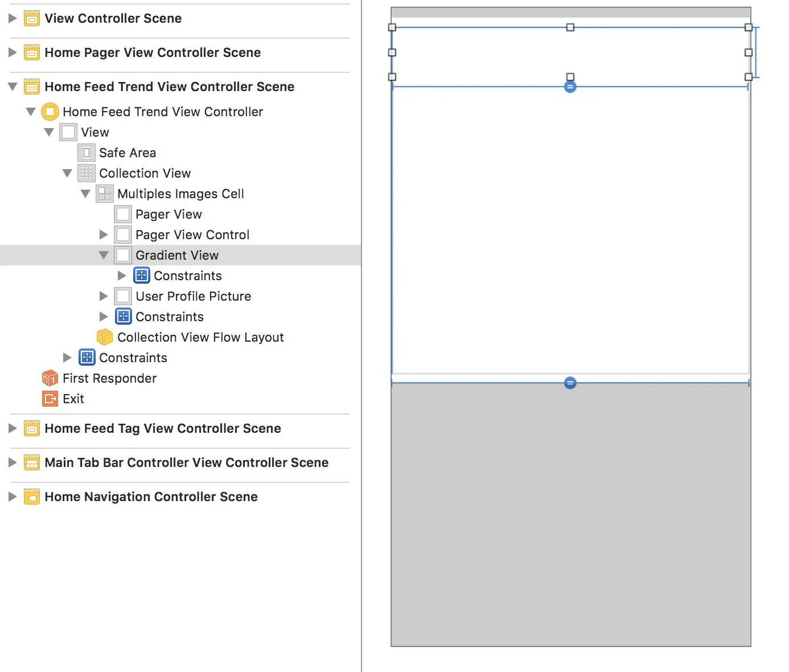Select Home Feed Trend View Controller row
Screen dimensions: 789x672
point(180,112)
